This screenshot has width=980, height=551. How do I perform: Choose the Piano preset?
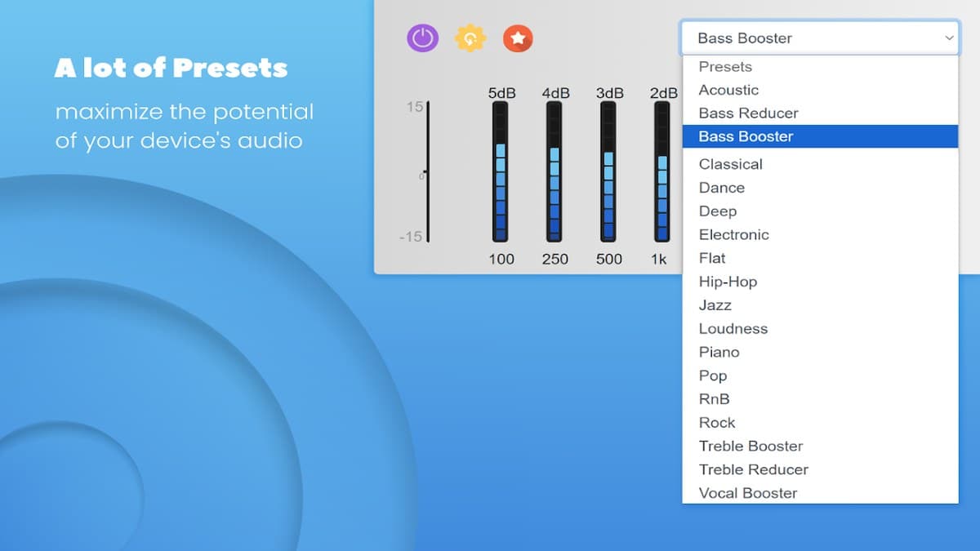[820, 353]
